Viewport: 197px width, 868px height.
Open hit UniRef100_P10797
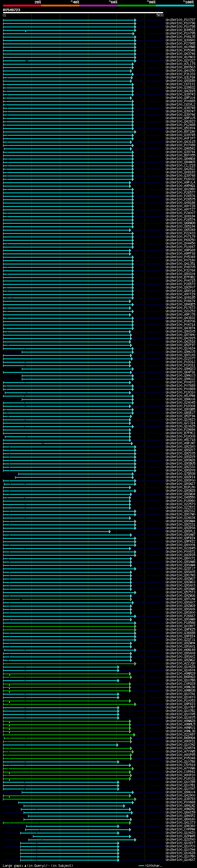(x=180, y=20)
